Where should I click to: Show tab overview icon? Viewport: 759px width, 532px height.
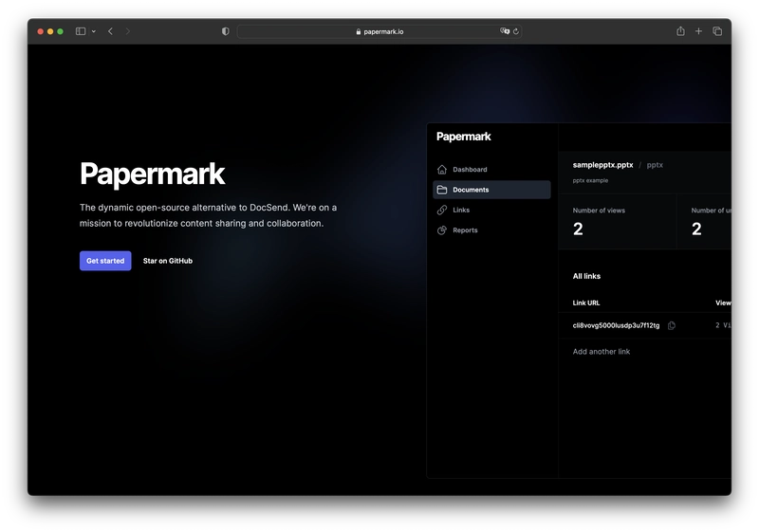[x=717, y=31]
